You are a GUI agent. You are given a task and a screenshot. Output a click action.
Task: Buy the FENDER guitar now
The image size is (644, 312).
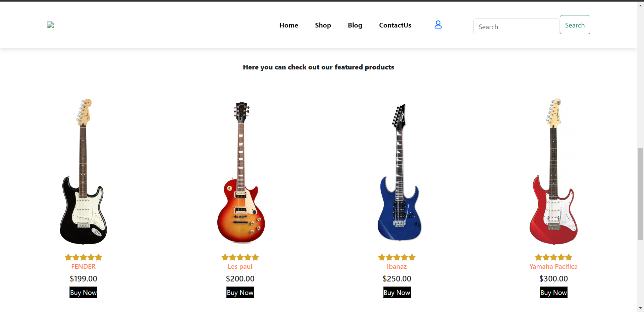[84, 293]
